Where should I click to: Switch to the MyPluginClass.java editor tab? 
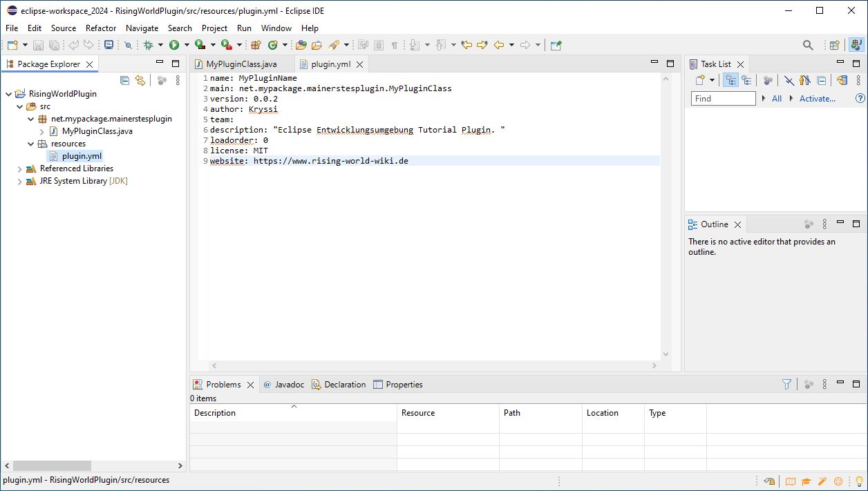241,64
